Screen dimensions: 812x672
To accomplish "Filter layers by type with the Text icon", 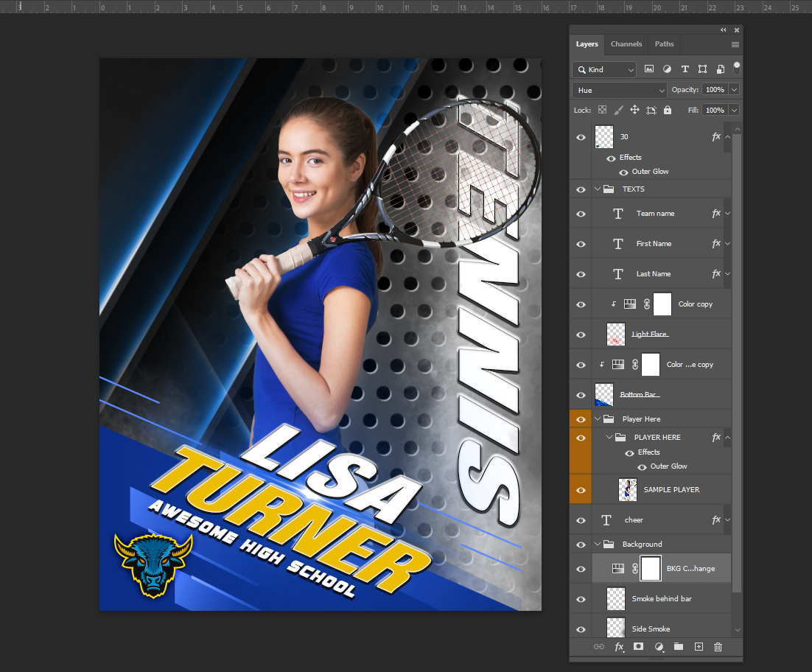I will pos(685,69).
